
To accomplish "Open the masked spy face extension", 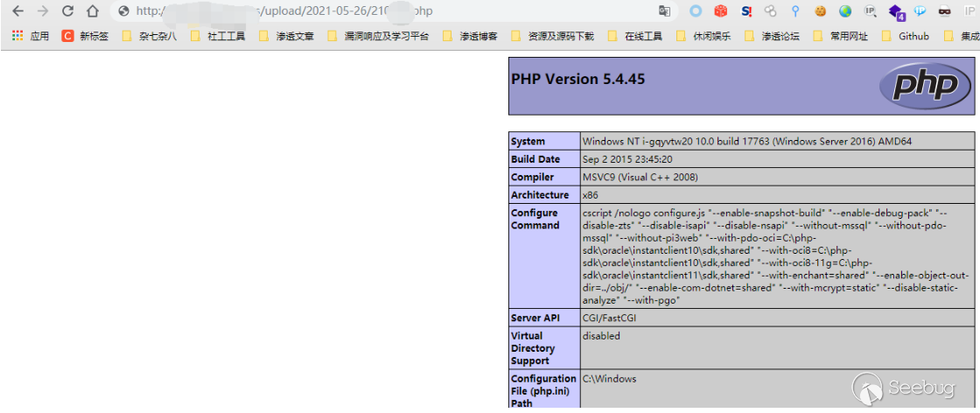I will (944, 11).
